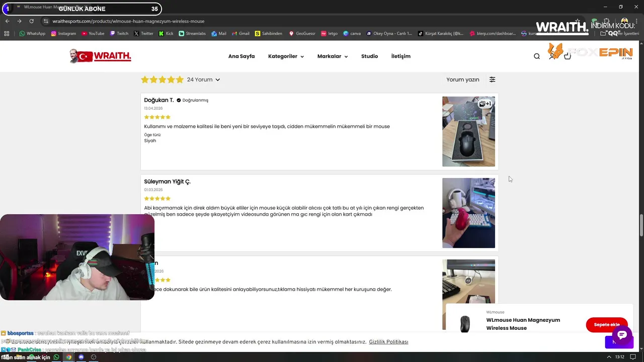This screenshot has width=644, height=362.
Task: Click the Siyah item type text
Action: (x=150, y=141)
